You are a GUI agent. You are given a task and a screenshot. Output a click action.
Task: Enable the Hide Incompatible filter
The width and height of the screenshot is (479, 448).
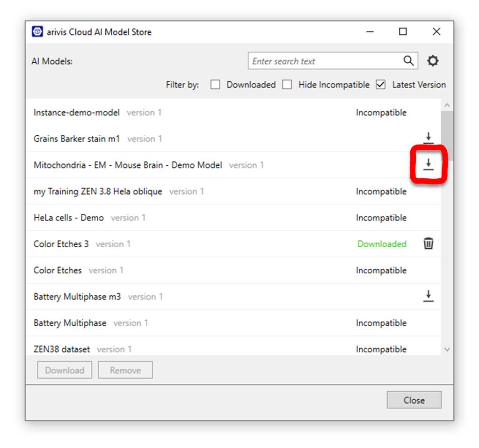[x=287, y=85]
